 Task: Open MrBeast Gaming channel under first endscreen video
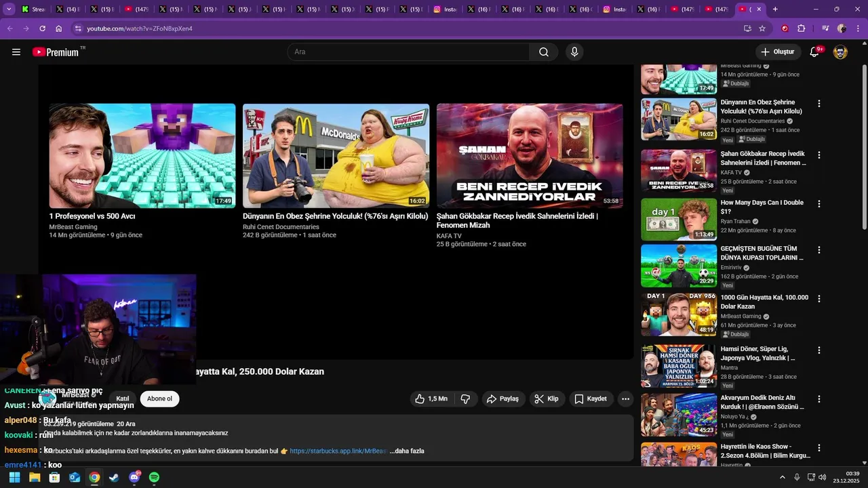point(73,227)
